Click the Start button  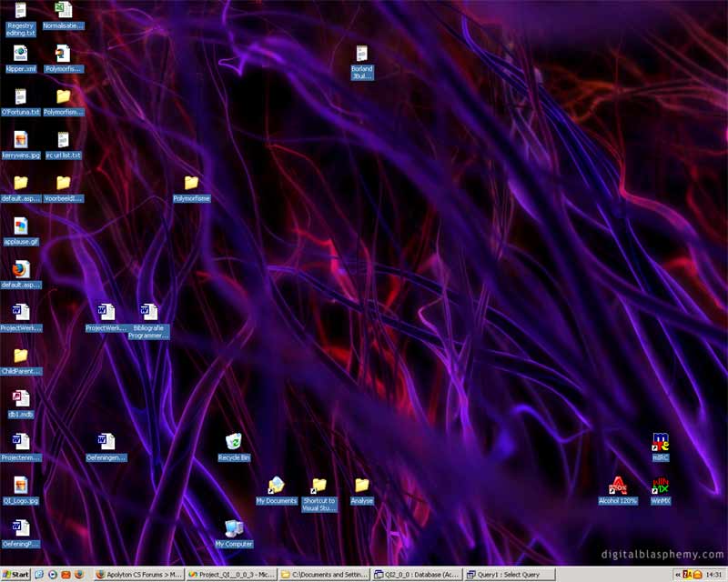tap(16, 575)
